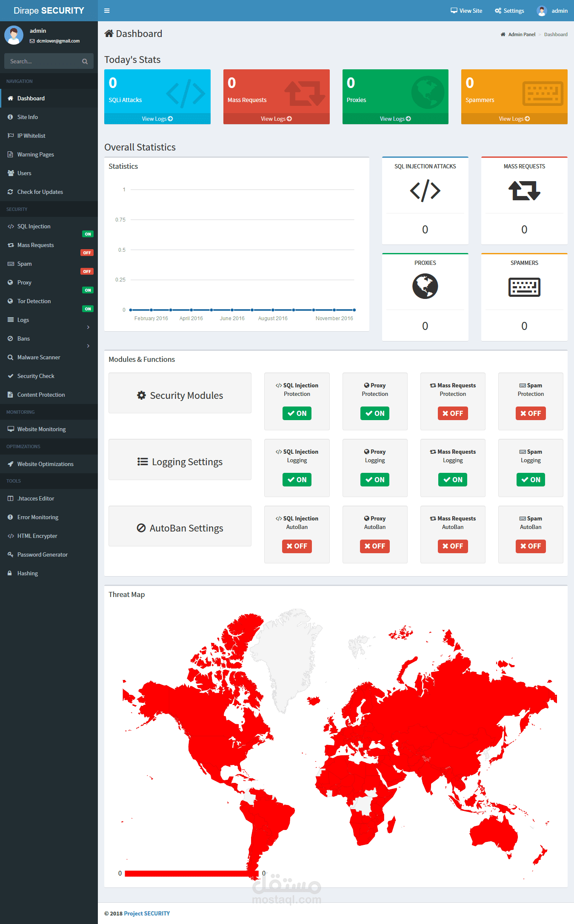
Task: Open the admin user dropdown in top bar
Action: [552, 11]
